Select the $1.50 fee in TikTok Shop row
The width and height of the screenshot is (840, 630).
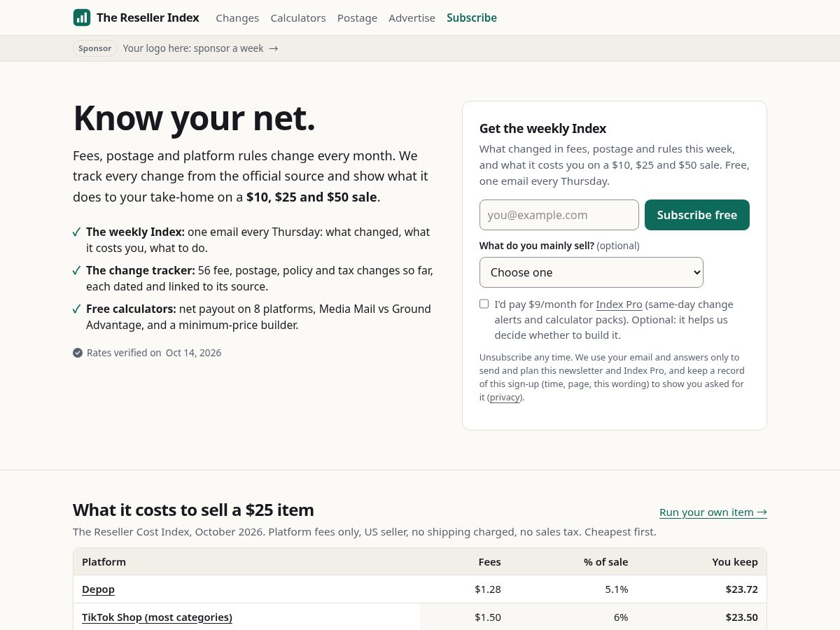[488, 617]
